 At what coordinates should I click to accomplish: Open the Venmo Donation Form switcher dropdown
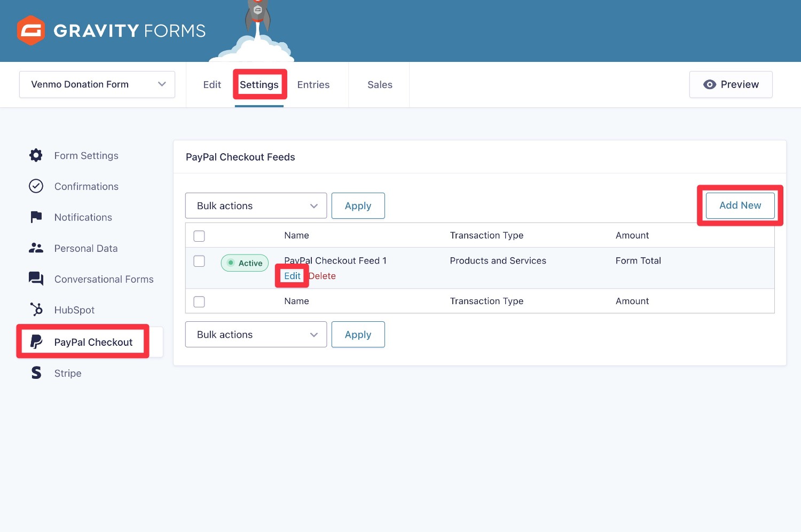(x=97, y=84)
